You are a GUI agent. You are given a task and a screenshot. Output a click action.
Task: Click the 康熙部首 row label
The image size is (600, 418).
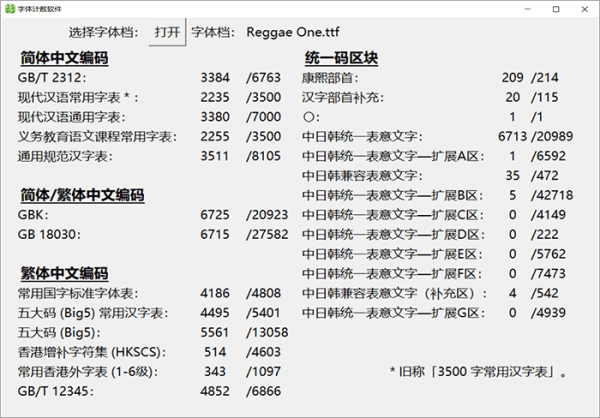[336, 78]
